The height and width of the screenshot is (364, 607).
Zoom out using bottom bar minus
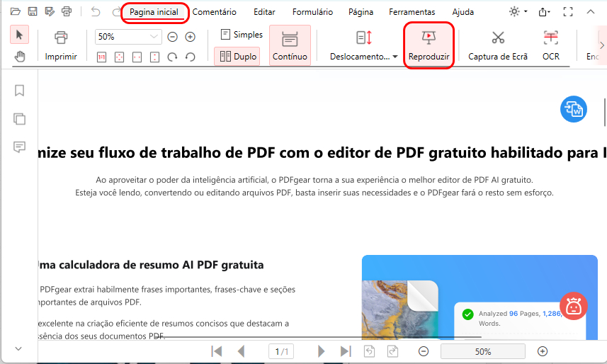click(x=424, y=351)
